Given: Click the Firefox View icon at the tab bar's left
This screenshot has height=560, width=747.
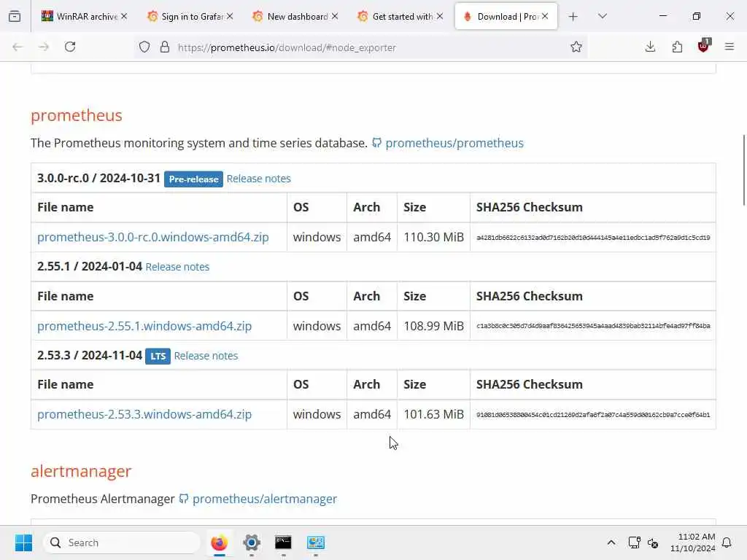Looking at the screenshot, I should 15,16.
